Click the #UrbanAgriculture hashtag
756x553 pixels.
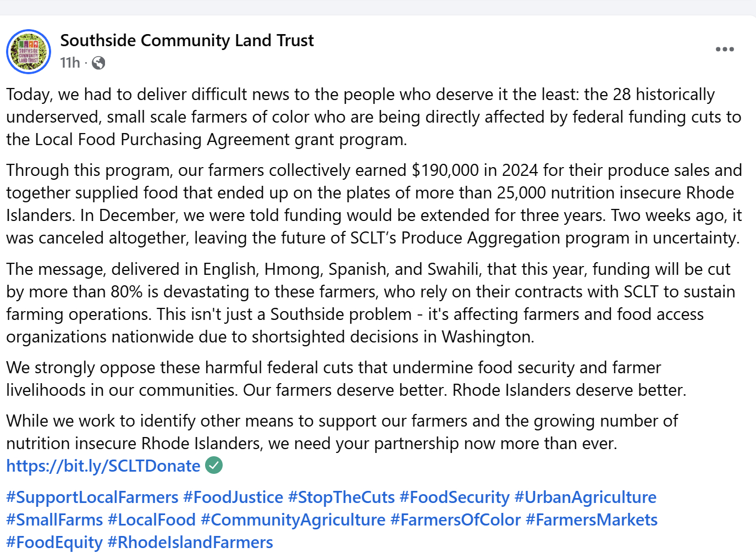click(586, 497)
